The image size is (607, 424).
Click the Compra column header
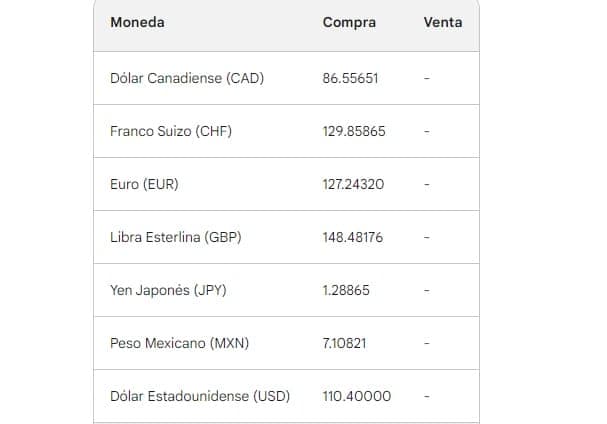pos(349,22)
